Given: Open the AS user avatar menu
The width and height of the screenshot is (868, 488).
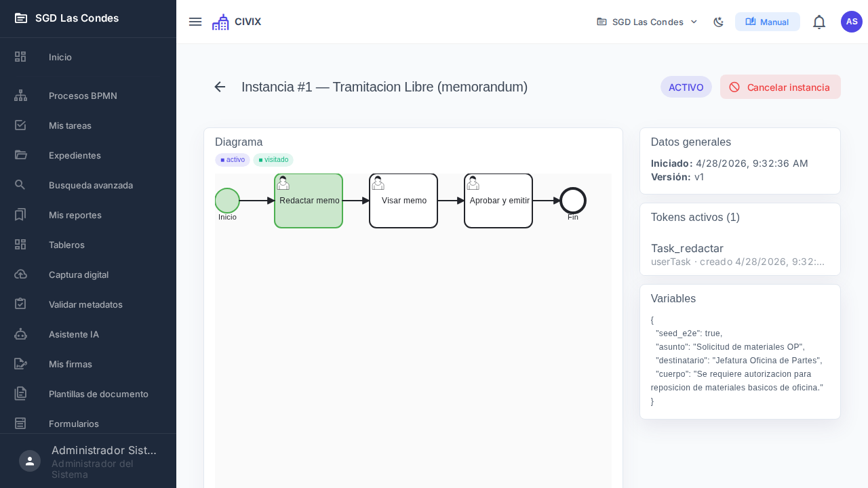Looking at the screenshot, I should 852,22.
